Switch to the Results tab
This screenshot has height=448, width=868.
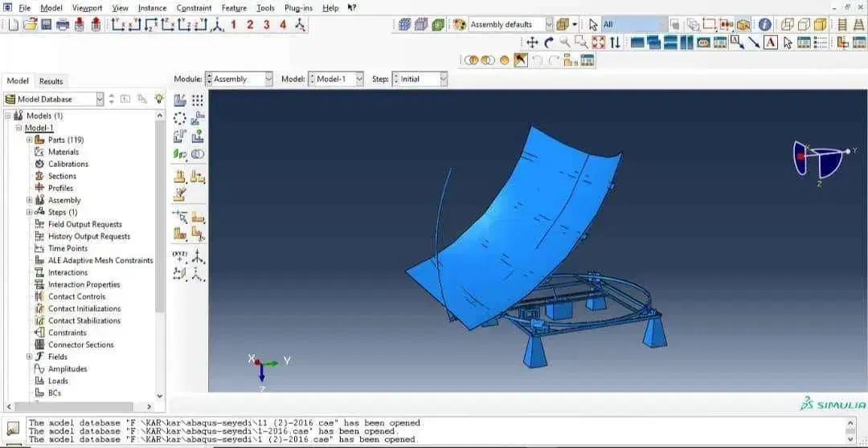click(51, 81)
